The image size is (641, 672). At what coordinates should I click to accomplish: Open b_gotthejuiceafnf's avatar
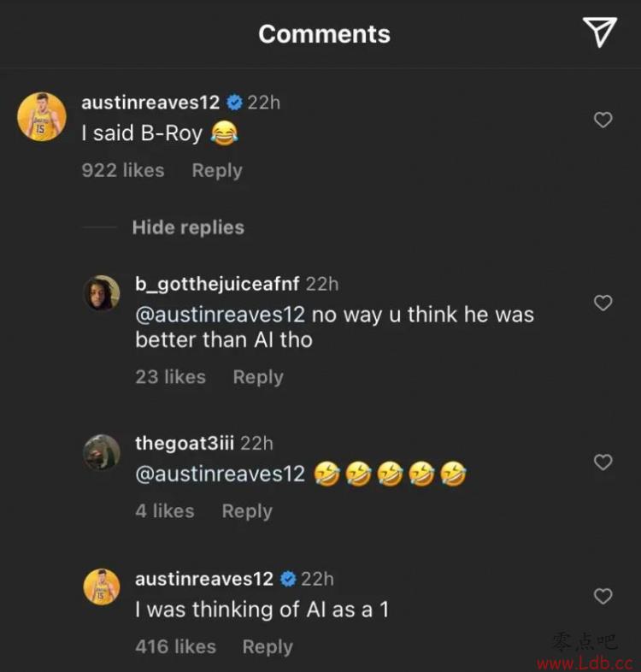tap(101, 292)
